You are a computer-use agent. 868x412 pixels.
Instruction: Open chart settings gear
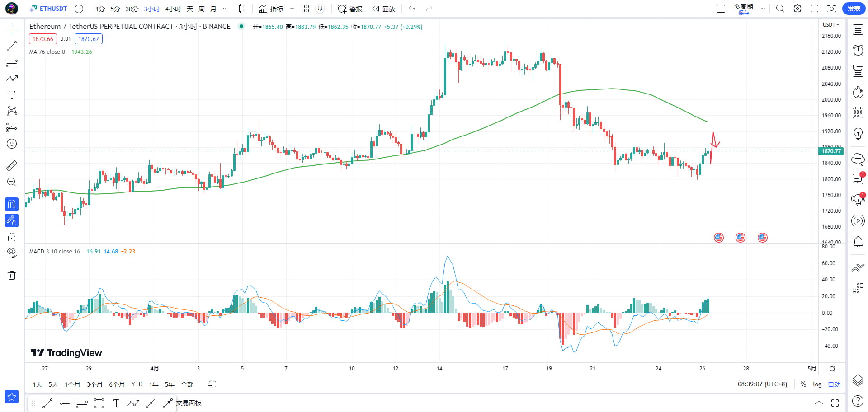click(x=797, y=9)
